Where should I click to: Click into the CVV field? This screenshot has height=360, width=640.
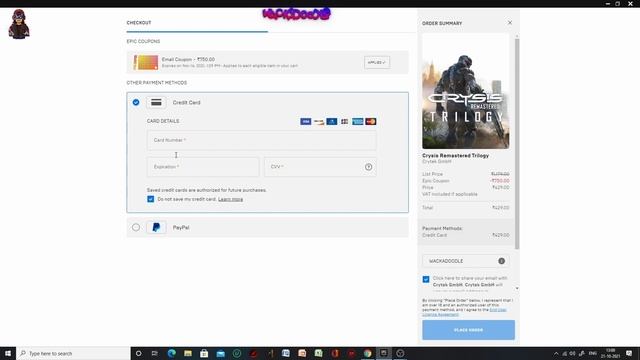pos(320,167)
